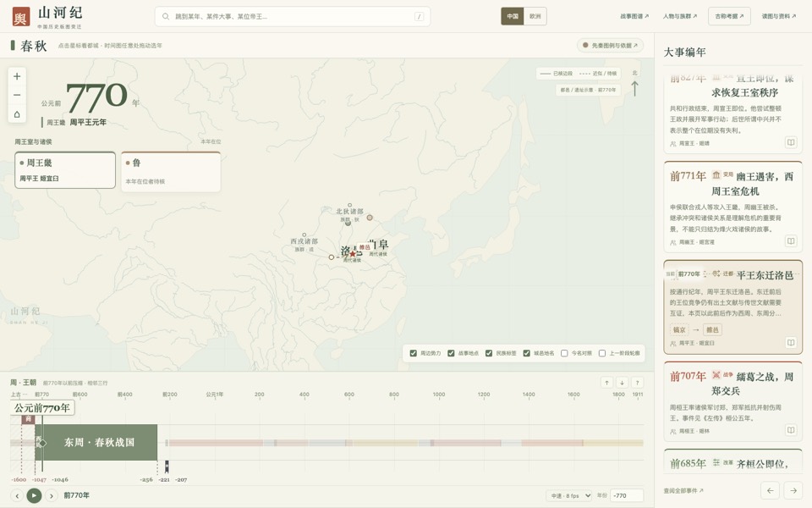This screenshot has width=812, height=508.
Task: Open book icon on 前770年 event card
Action: pos(791,342)
